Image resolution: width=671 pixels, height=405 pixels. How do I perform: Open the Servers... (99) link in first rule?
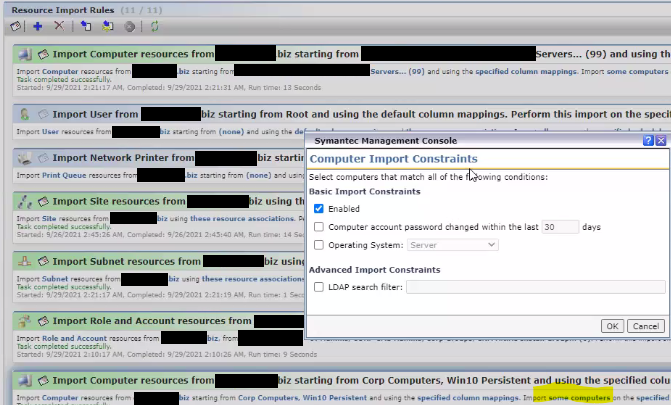click(398, 71)
